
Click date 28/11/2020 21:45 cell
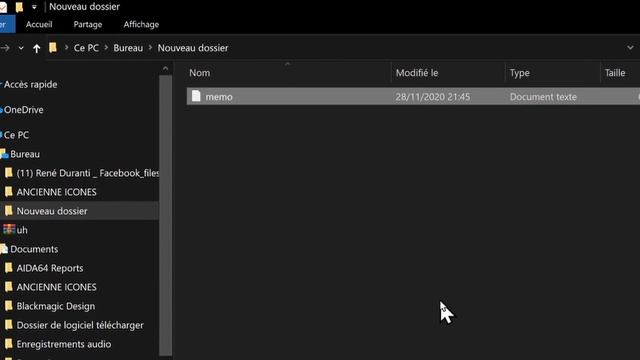[x=433, y=97]
